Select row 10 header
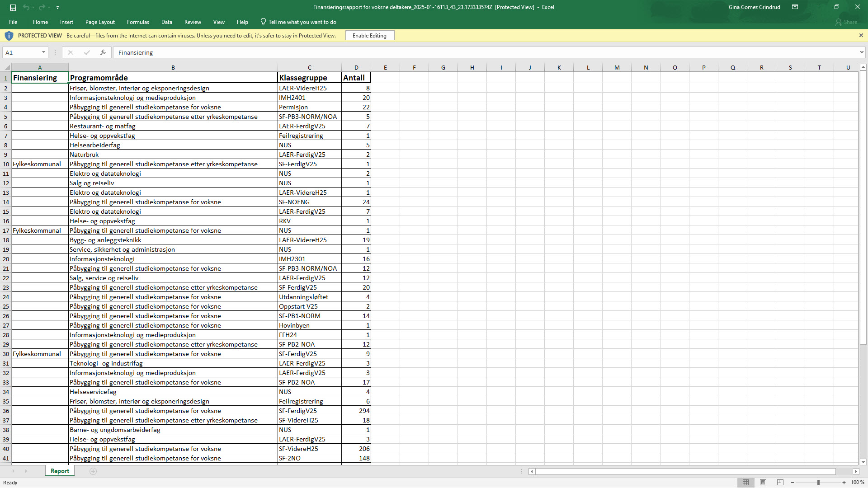868x488 pixels. click(6, 164)
